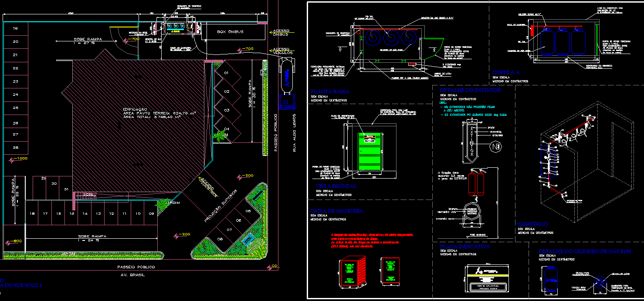This screenshot has width=644, height=301.
Task: Select the red 3D maneuver box drawing
Action: point(350,272)
